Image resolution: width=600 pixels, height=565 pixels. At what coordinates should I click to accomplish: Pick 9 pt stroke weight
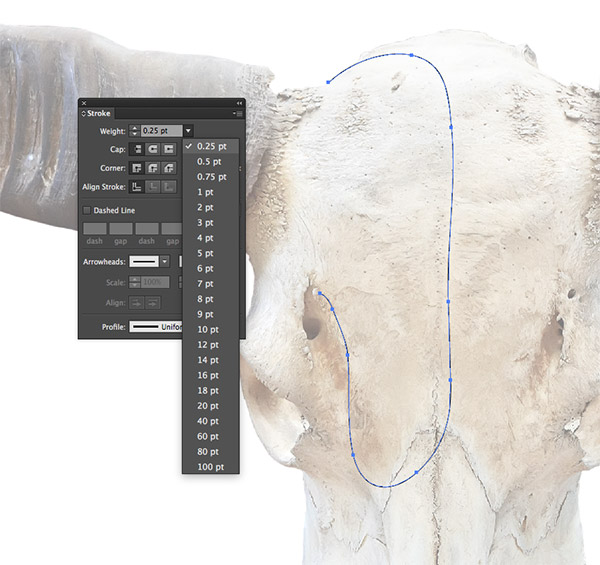(x=211, y=314)
